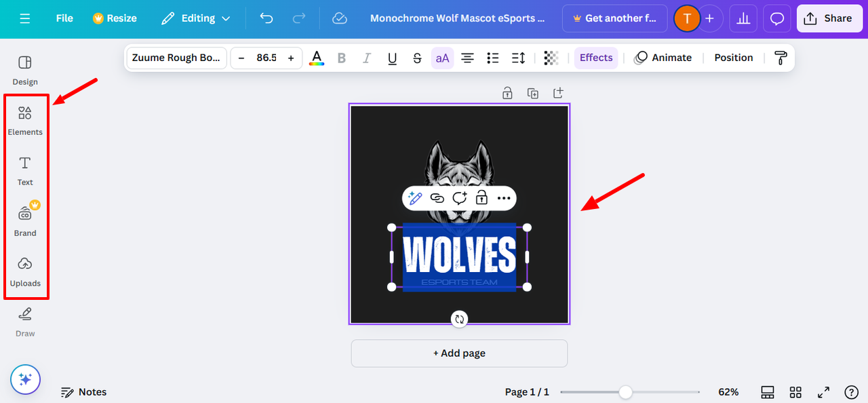Open the orange T account avatar

tap(686, 18)
